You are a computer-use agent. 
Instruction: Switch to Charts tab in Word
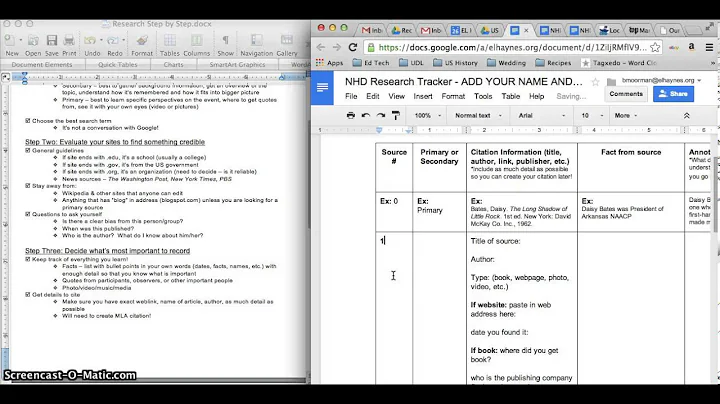click(174, 65)
